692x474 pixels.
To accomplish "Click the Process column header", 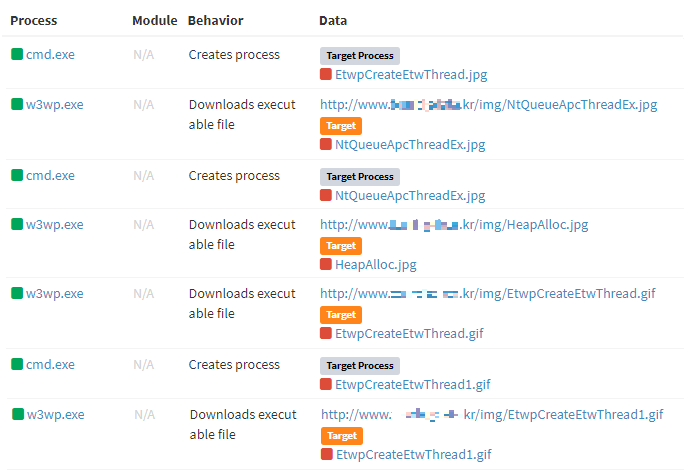I will (34, 20).
